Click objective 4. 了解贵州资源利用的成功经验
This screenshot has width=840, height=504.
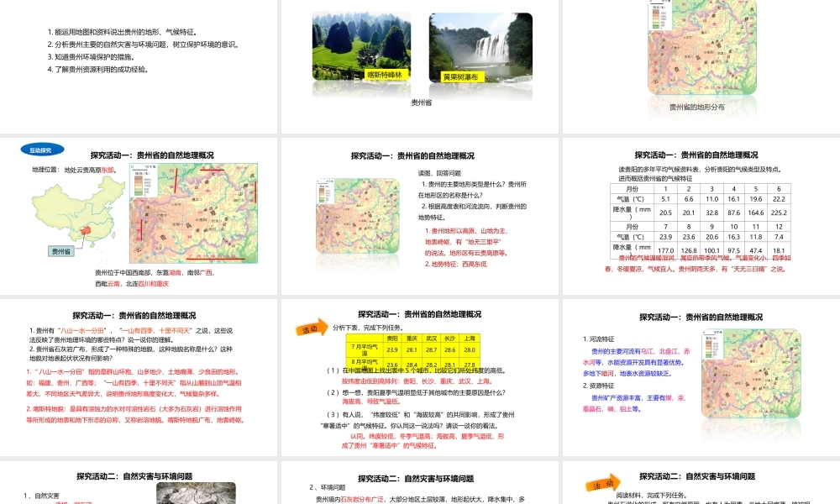[x=98, y=69]
